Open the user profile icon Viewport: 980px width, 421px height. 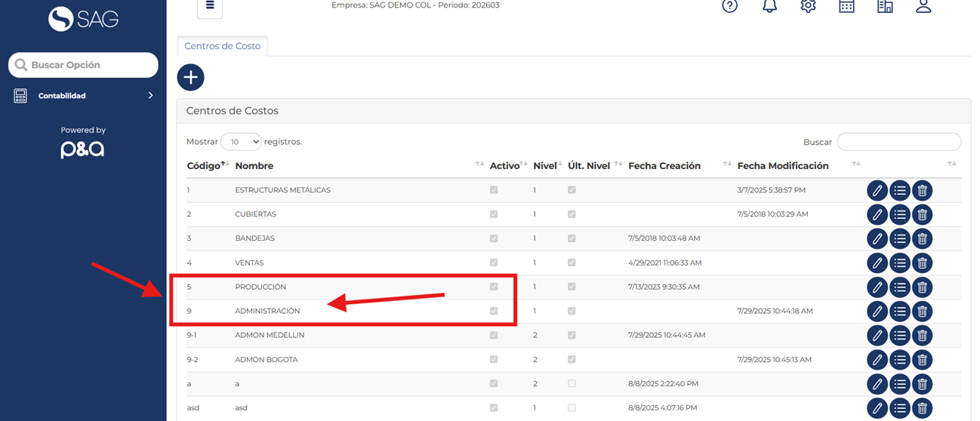tap(923, 6)
